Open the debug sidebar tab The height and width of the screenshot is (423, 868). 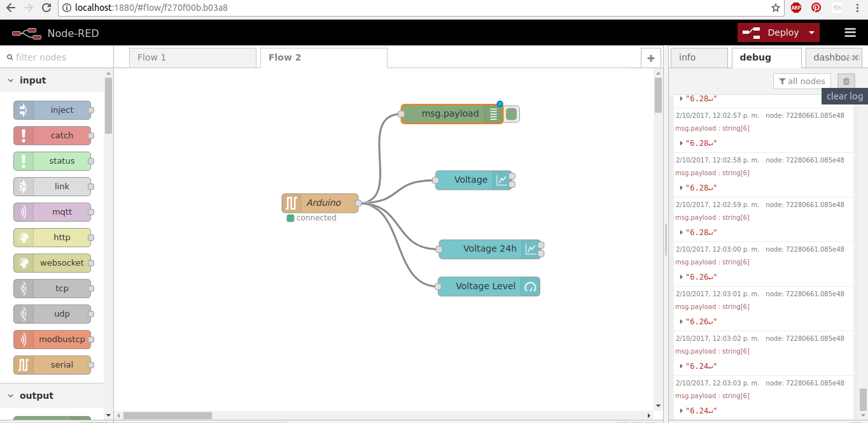point(766,57)
